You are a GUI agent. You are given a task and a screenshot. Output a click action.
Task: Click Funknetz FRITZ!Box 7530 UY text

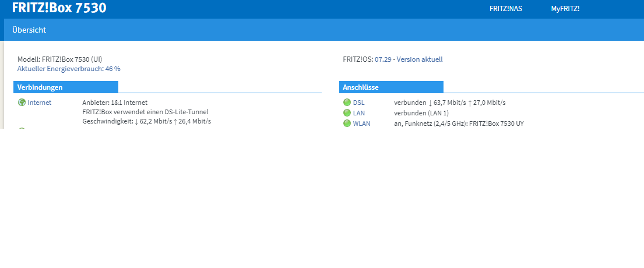click(x=459, y=124)
